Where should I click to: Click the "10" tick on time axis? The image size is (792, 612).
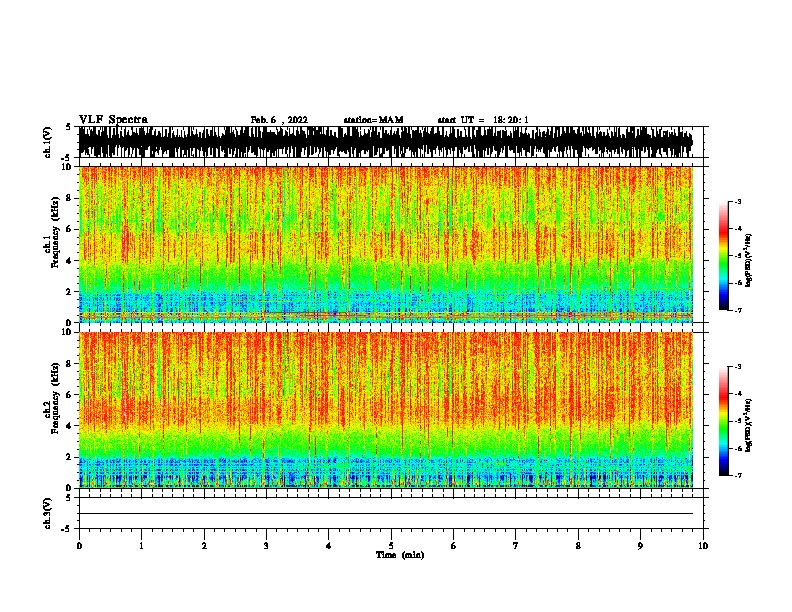pyautogui.click(x=703, y=546)
